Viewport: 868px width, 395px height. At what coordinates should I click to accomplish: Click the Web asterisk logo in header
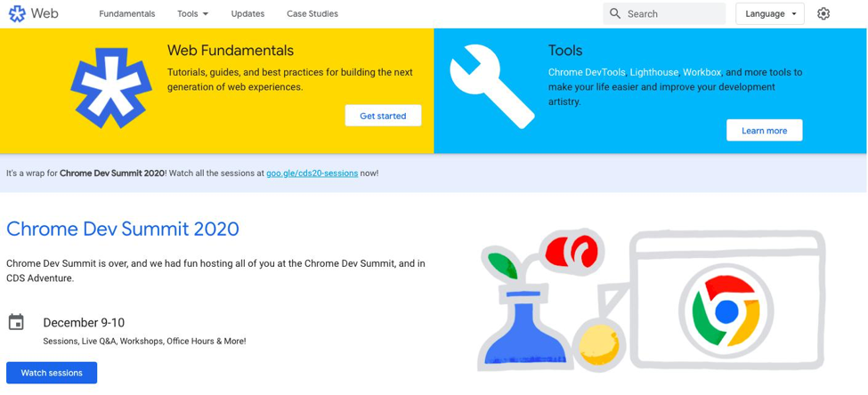[17, 14]
